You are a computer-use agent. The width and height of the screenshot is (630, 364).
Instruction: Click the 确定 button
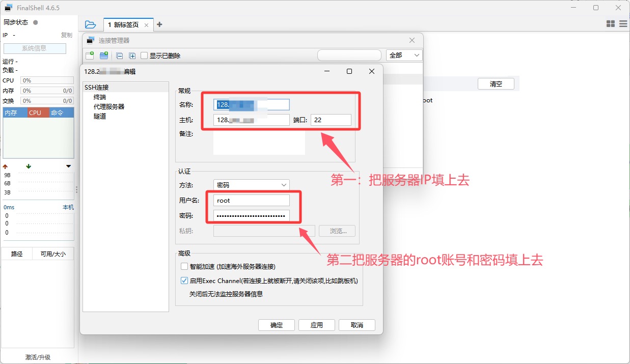[277, 325]
